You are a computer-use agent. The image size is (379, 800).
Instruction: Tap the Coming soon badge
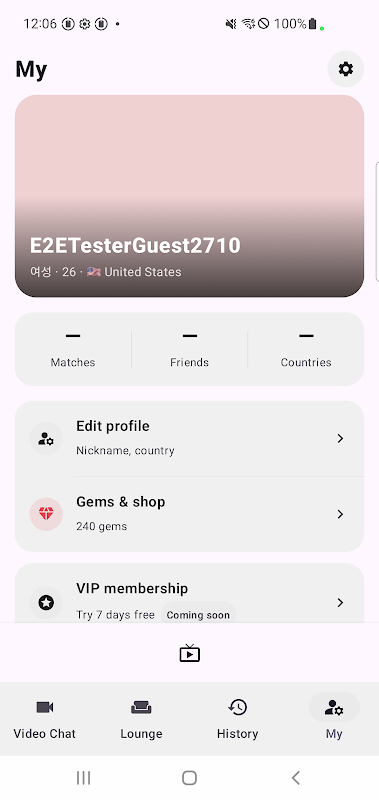pyautogui.click(x=198, y=615)
